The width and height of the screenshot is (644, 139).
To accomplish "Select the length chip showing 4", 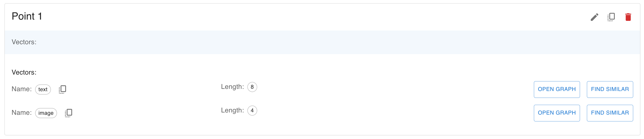I will tap(252, 110).
